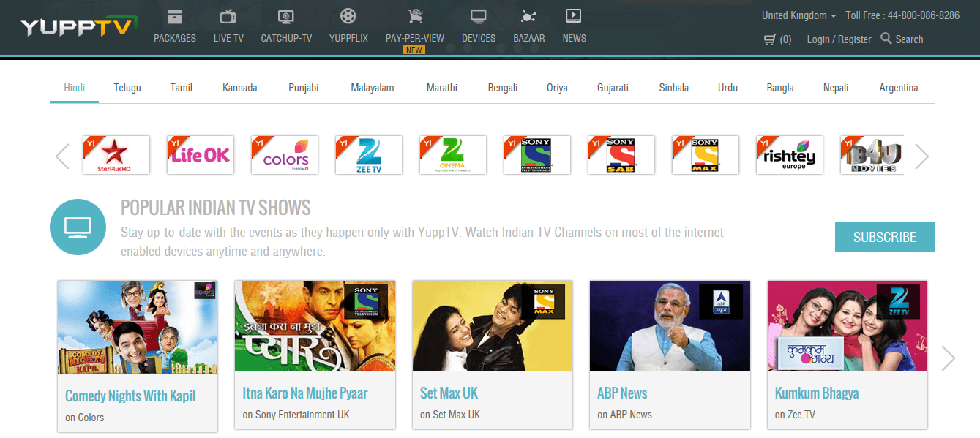The width and height of the screenshot is (980, 438).
Task: Open YuppFlix from the film reel icon
Action: point(348,16)
